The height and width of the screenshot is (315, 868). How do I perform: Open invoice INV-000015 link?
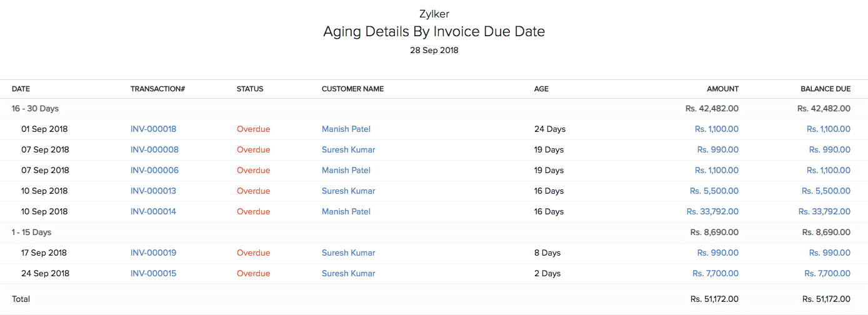click(153, 274)
